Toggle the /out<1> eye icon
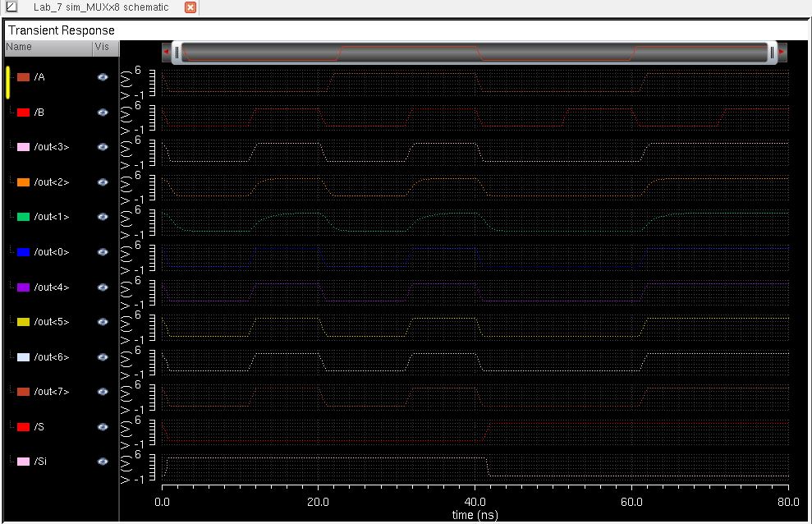The width and height of the screenshot is (812, 524). [x=103, y=217]
